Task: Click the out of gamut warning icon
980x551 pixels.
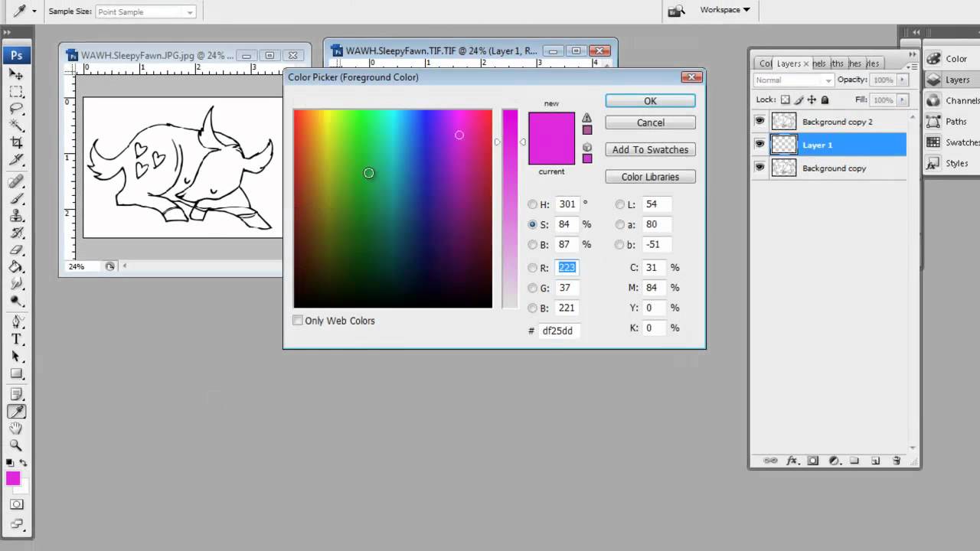Action: coord(587,118)
